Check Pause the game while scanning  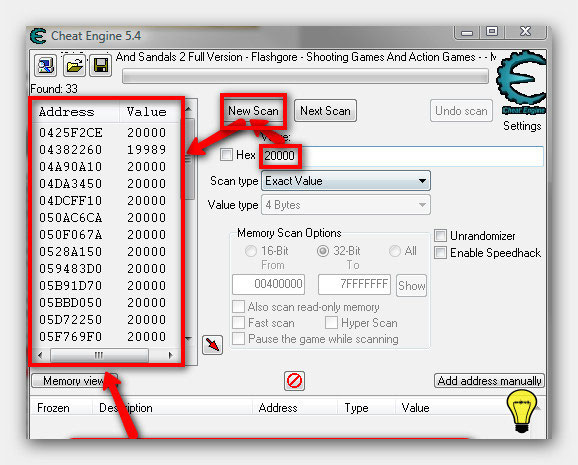click(x=238, y=339)
